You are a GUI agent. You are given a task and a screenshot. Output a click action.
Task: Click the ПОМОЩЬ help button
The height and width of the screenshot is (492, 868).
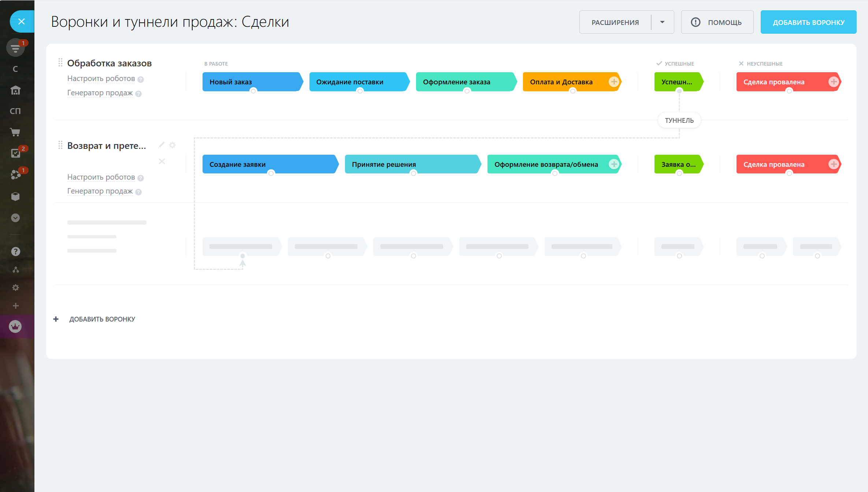[x=717, y=22]
